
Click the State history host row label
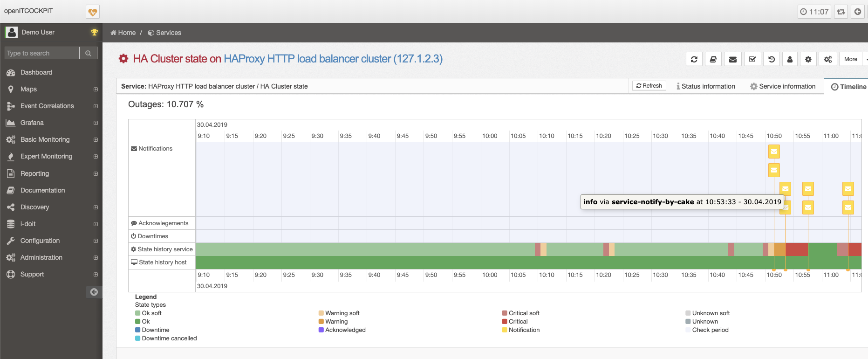(159, 262)
